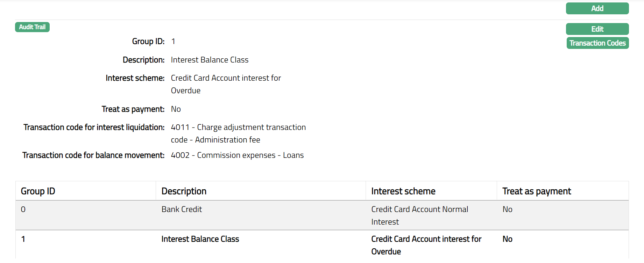Click the 4002 Commission expenses value
Viewport: 644px width, 263px height.
(237, 155)
